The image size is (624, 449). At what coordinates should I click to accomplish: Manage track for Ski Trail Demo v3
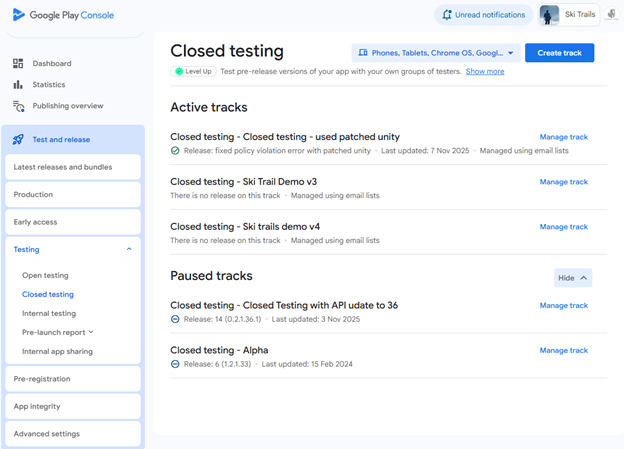pos(563,182)
